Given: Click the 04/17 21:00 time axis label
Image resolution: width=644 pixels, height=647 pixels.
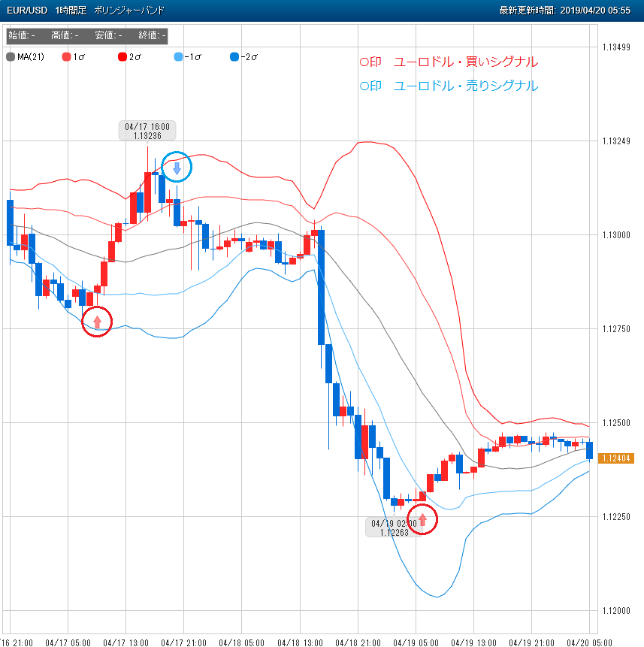Looking at the screenshot, I should pos(183,642).
